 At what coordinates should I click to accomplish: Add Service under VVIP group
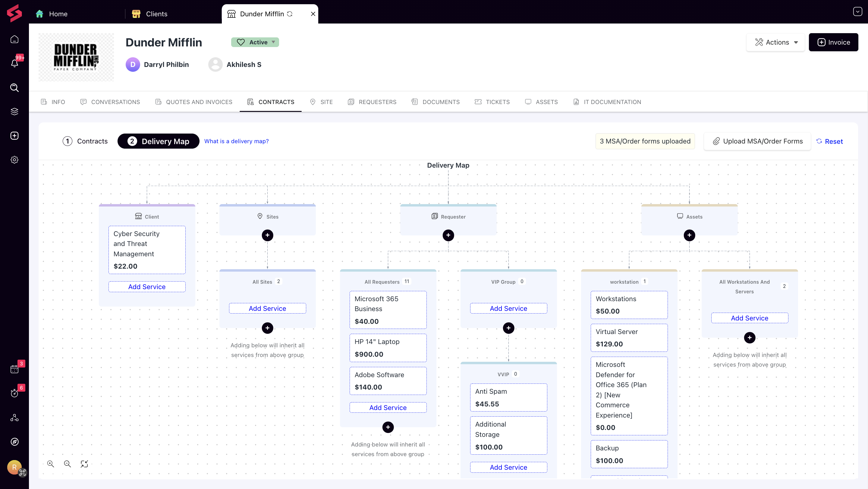508,467
